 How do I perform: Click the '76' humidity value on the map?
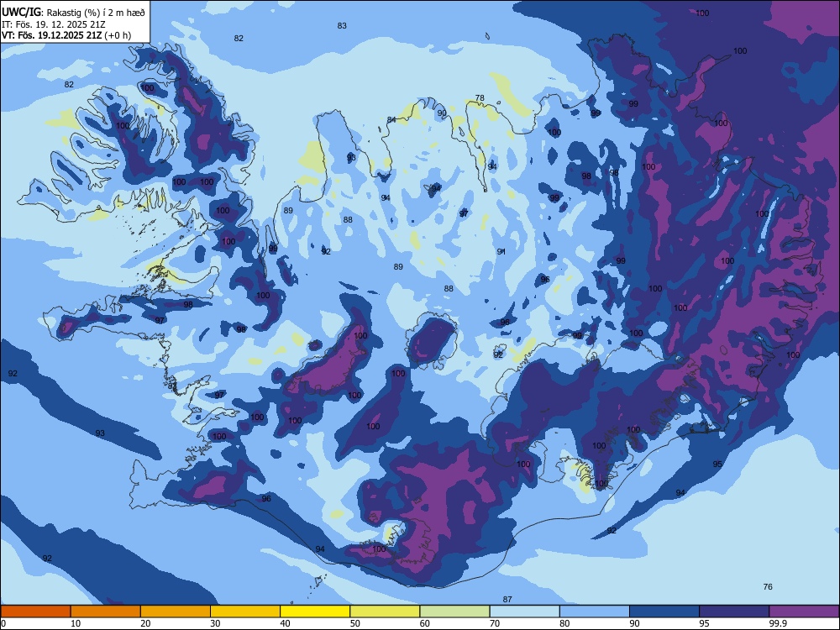(768, 586)
